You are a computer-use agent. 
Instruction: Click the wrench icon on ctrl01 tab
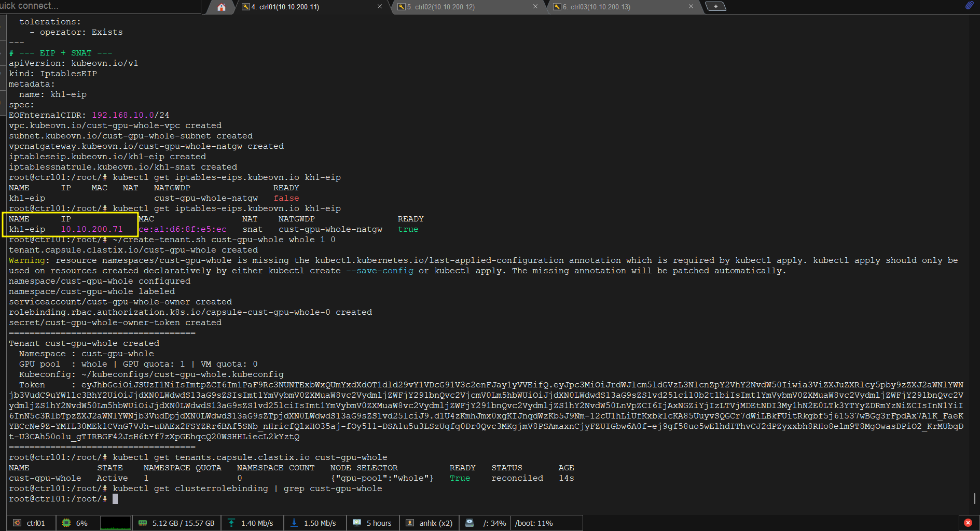coord(246,7)
